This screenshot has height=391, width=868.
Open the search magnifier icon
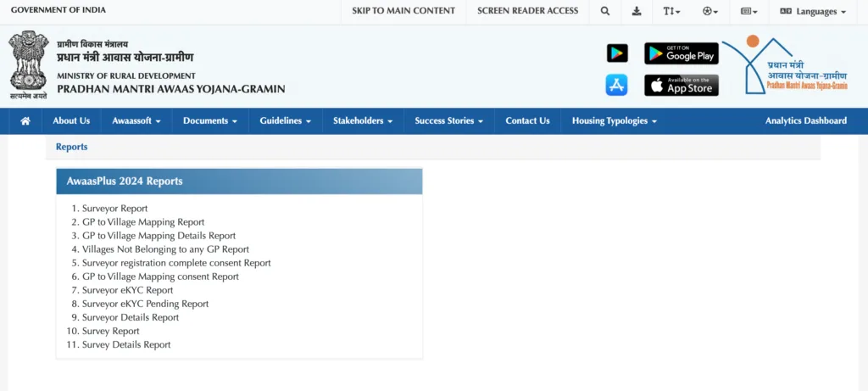(x=605, y=11)
